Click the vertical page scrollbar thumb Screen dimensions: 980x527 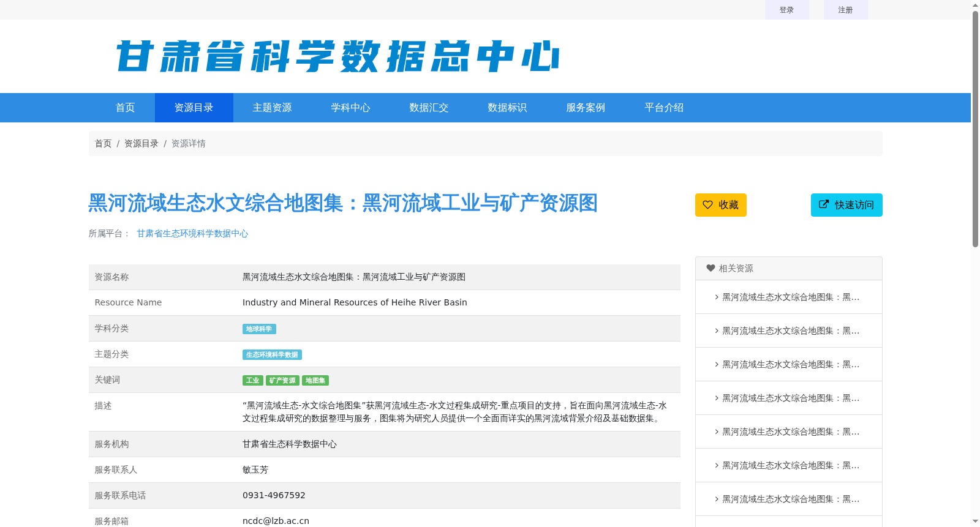(975, 129)
